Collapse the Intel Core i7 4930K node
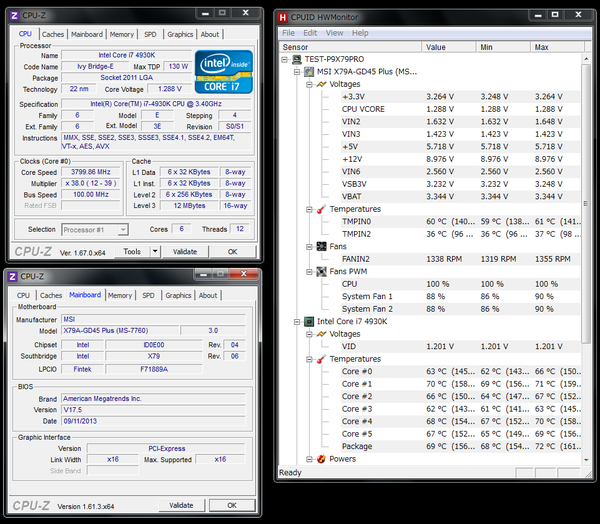Screen dimensions: 600x524 [x=297, y=322]
